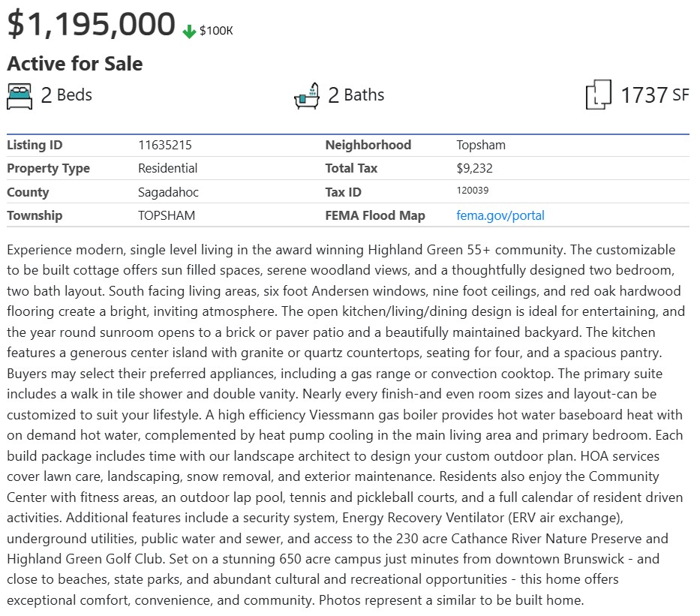
Task: Click the Listing ID number 11635215
Action: coord(170,145)
